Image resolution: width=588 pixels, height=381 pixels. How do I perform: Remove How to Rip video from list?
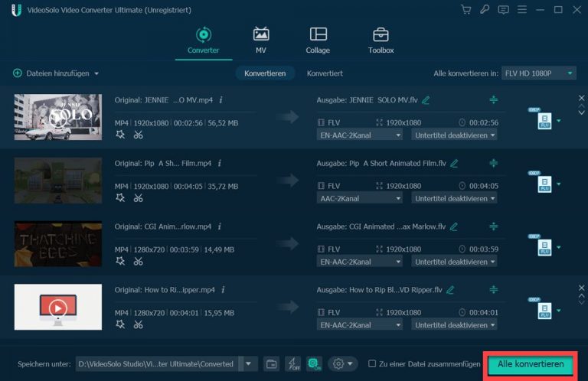tap(582, 288)
